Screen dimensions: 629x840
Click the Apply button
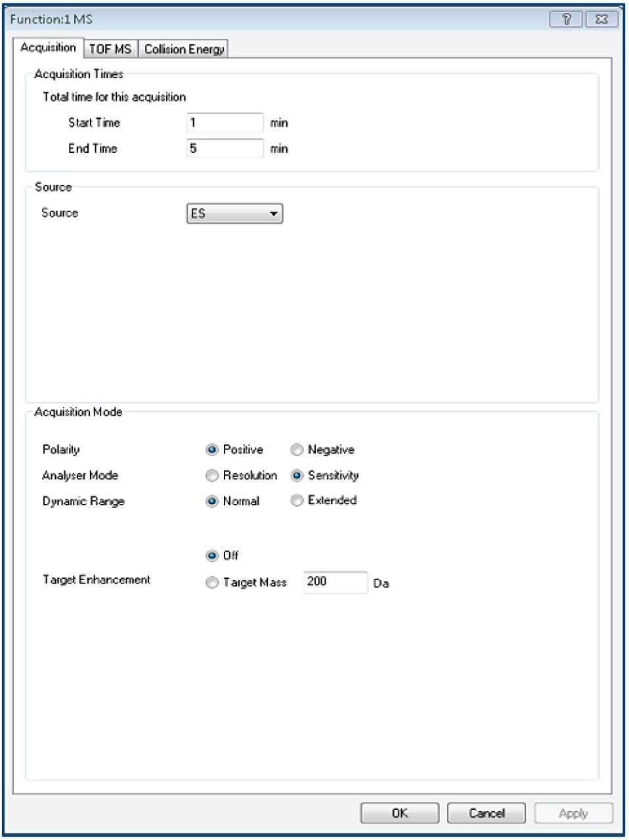coord(573,813)
